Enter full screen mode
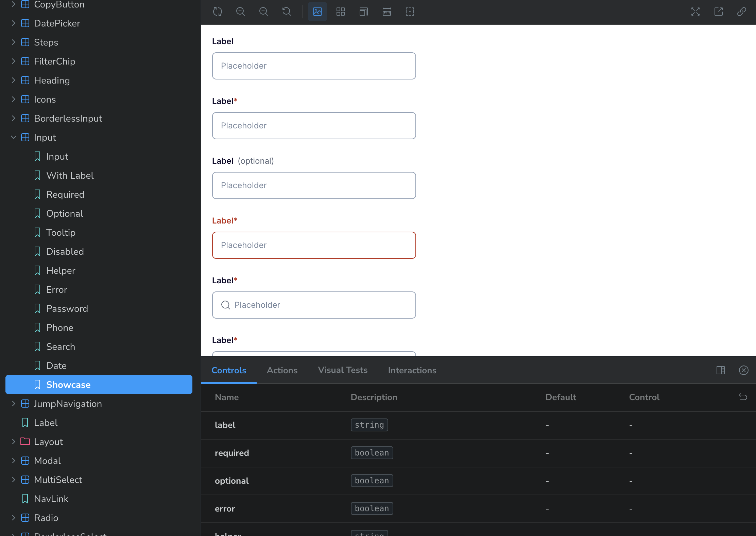 (695, 12)
